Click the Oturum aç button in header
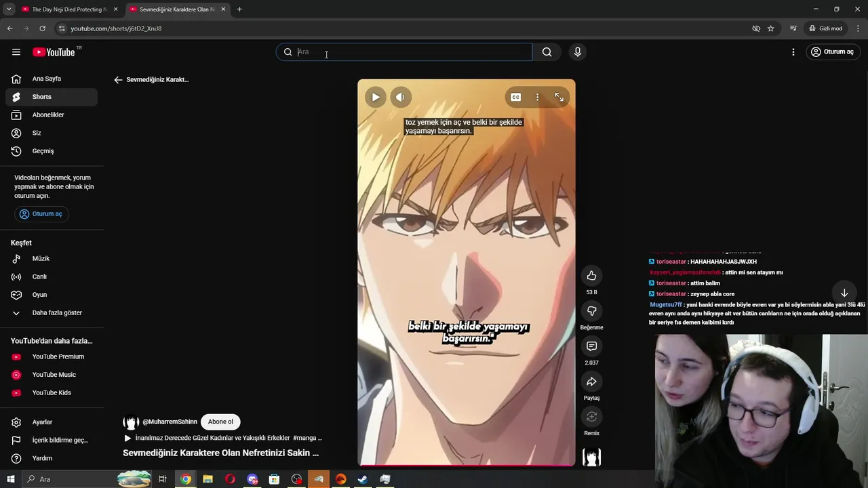Screen dimensions: 868x488 click(832, 52)
